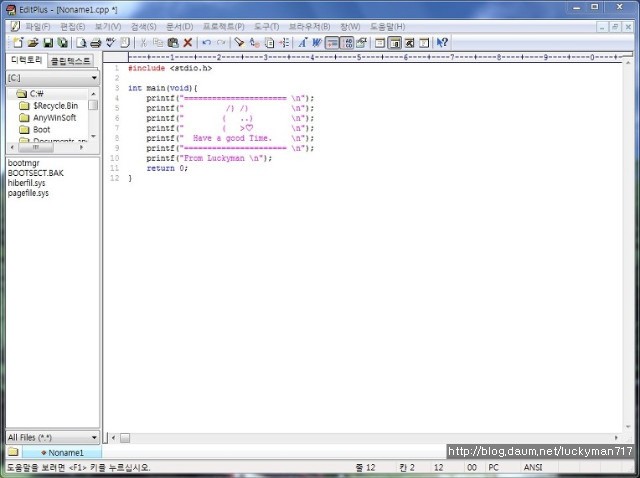The width and height of the screenshot is (640, 478).
Task: Click the Noname1 document tab
Action: click(x=62, y=453)
